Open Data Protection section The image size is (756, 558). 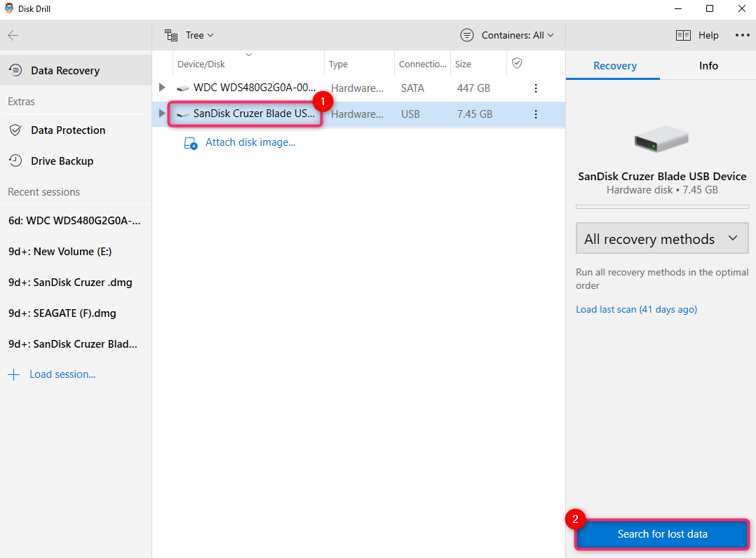76,130
